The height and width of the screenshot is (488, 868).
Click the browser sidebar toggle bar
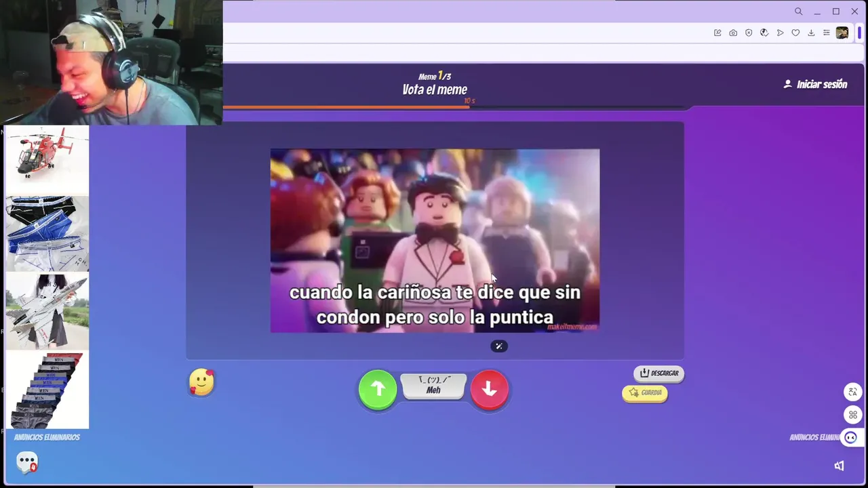[860, 33]
